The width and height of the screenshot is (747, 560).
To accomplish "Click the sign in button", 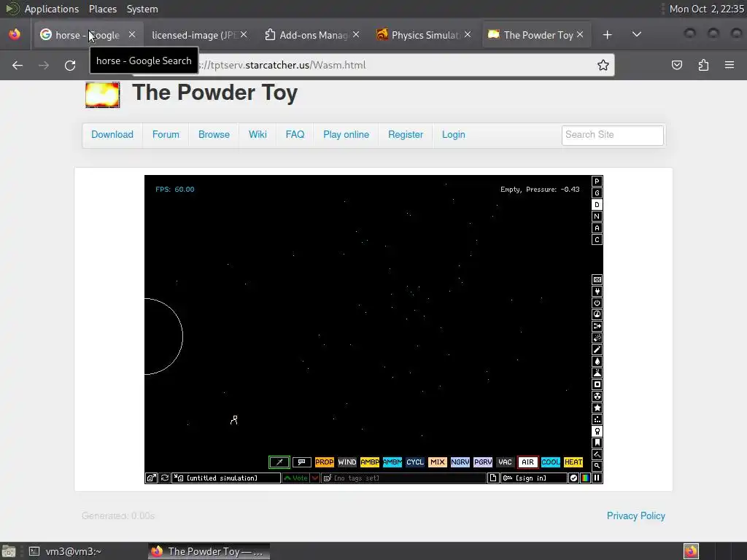I will [534, 478].
